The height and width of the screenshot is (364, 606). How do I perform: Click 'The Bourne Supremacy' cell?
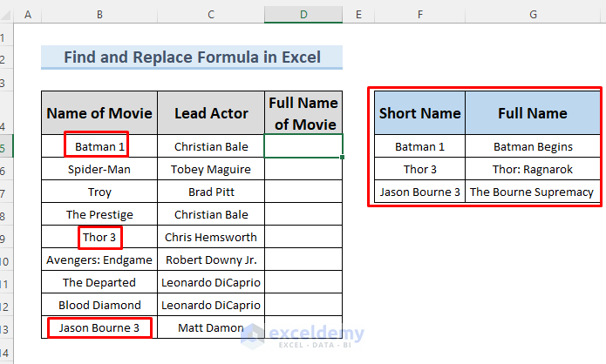[532, 192]
